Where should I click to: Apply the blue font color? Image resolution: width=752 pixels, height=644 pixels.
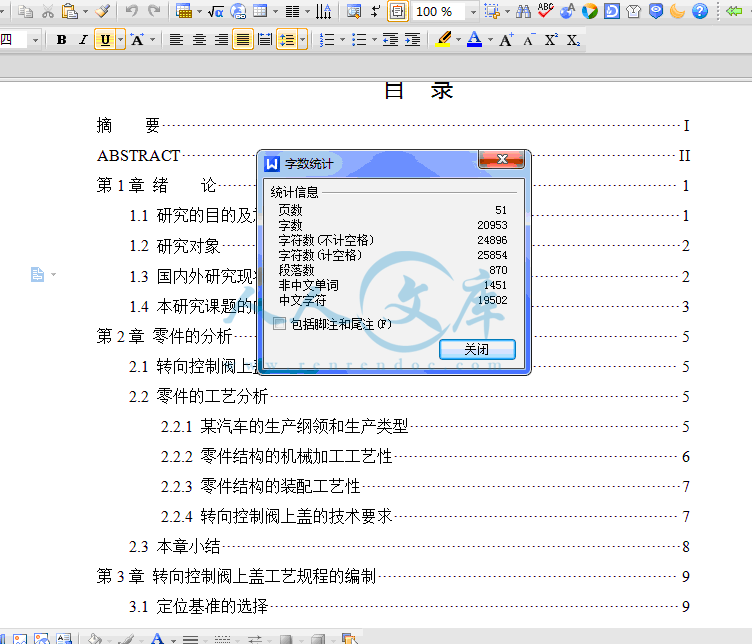474,39
